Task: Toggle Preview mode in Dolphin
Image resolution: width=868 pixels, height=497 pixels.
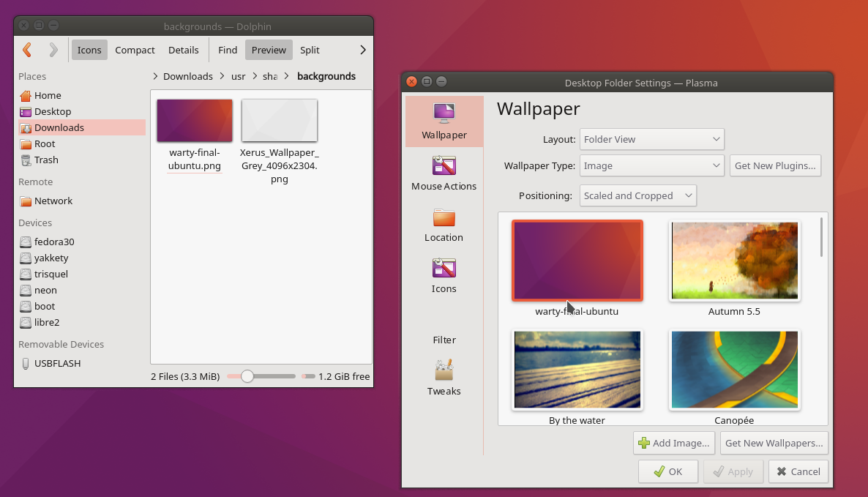Action: point(269,50)
